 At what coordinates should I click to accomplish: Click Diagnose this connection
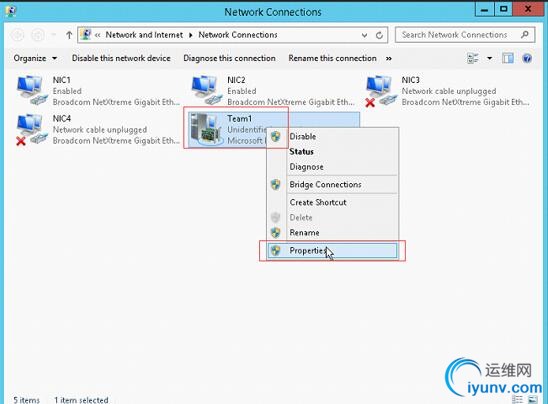click(229, 58)
